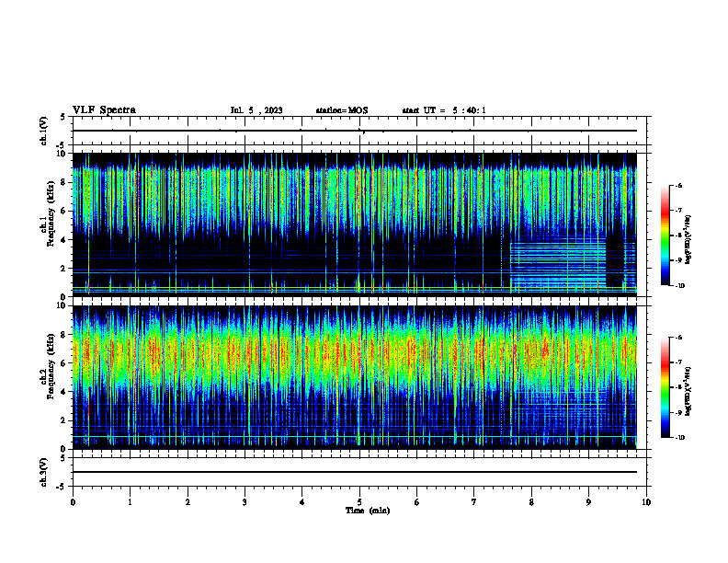Screen dimensions: 728x563
Task: Click the "-6" label on ch.1 color bar
Action: coord(678,185)
